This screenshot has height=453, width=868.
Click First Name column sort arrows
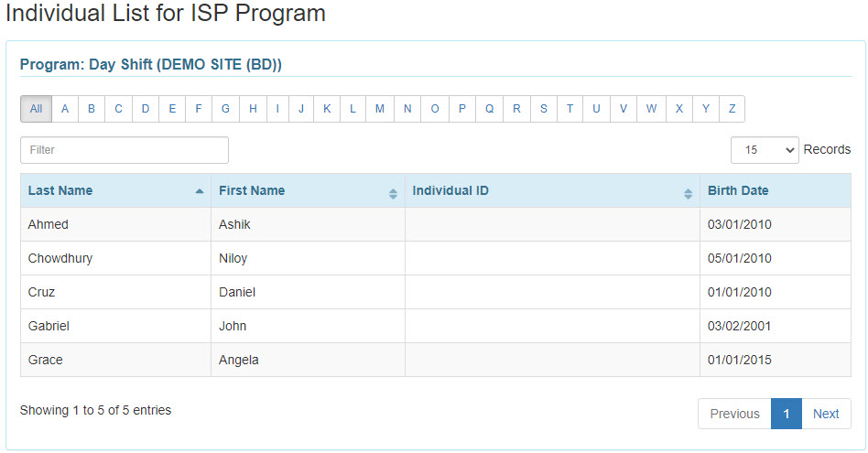393,194
